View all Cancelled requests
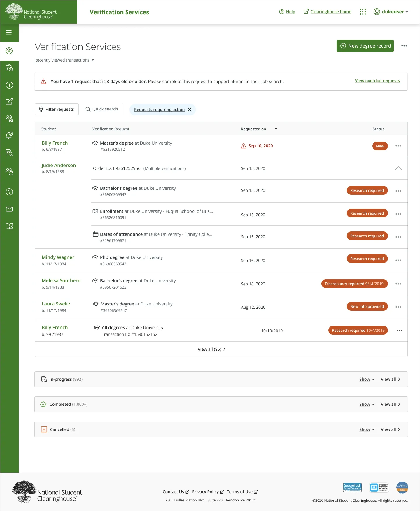 click(391, 429)
